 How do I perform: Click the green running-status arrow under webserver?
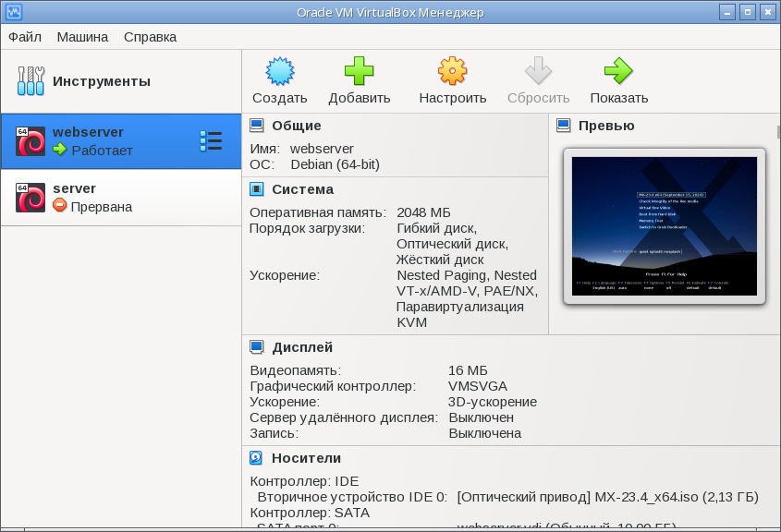(60, 149)
